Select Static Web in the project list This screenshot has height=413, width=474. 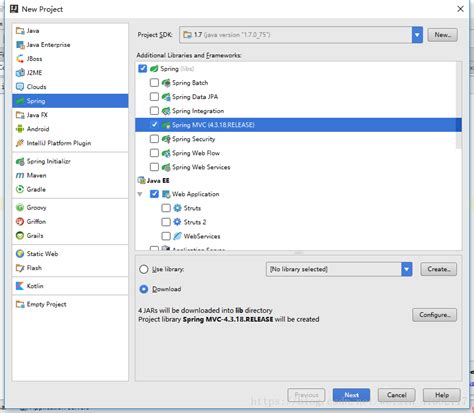[37, 254]
